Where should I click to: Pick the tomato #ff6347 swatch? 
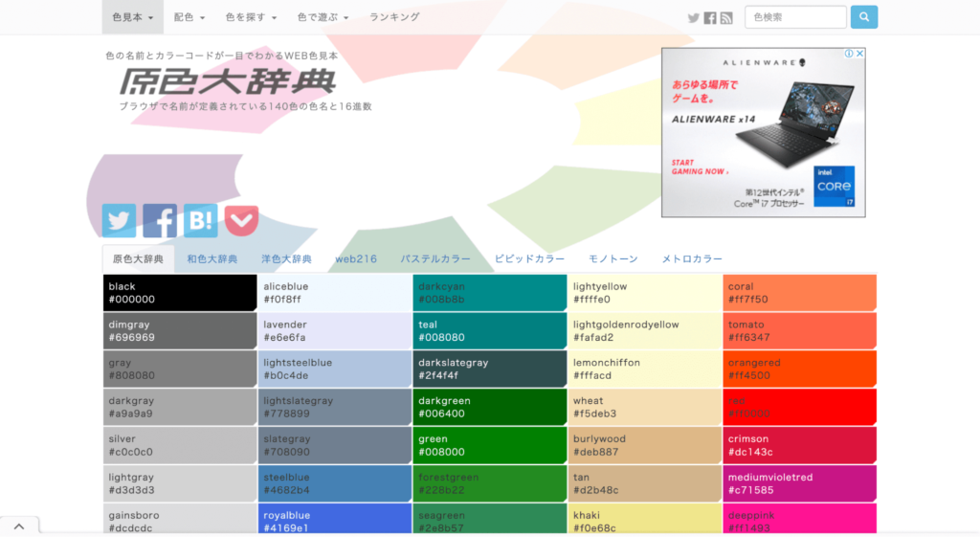(799, 330)
